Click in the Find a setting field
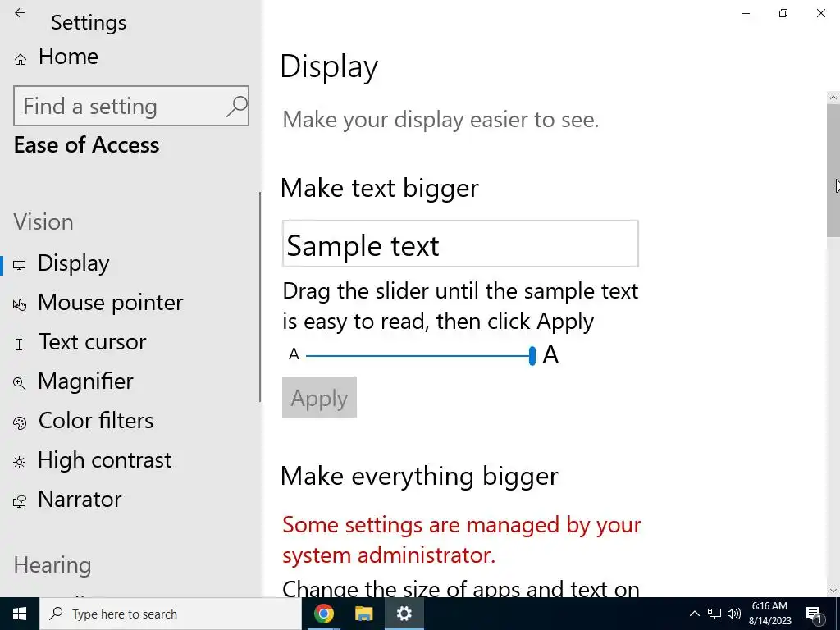This screenshot has height=630, width=840. click(x=131, y=106)
